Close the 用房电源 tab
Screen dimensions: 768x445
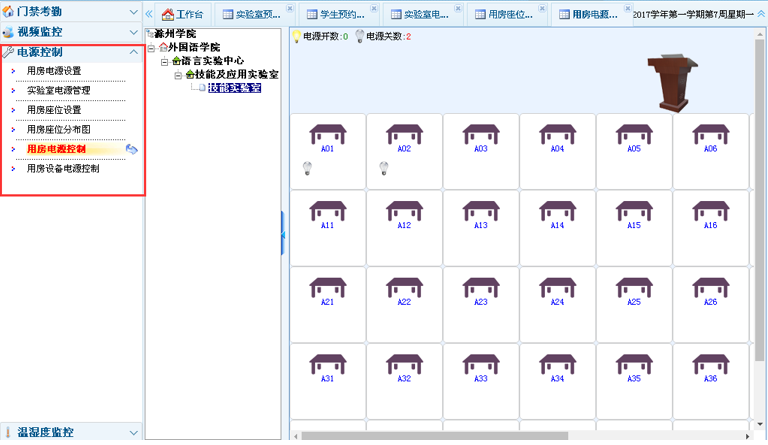coord(626,8)
